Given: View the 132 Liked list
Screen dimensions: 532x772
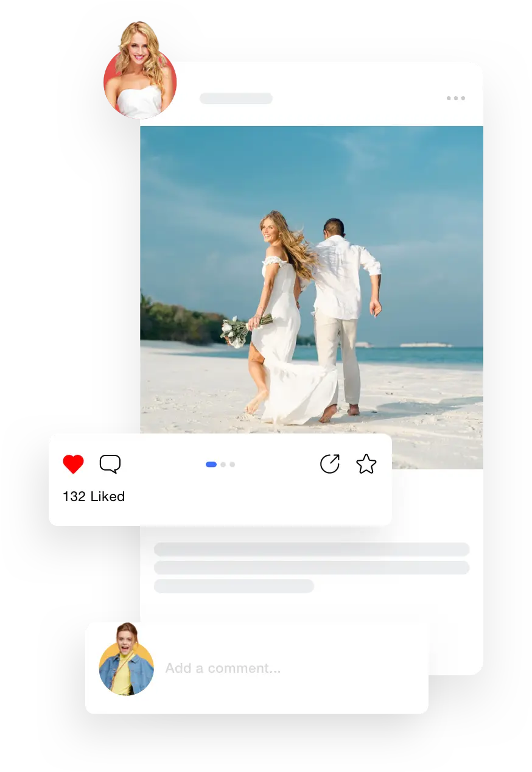Looking at the screenshot, I should [x=94, y=497].
